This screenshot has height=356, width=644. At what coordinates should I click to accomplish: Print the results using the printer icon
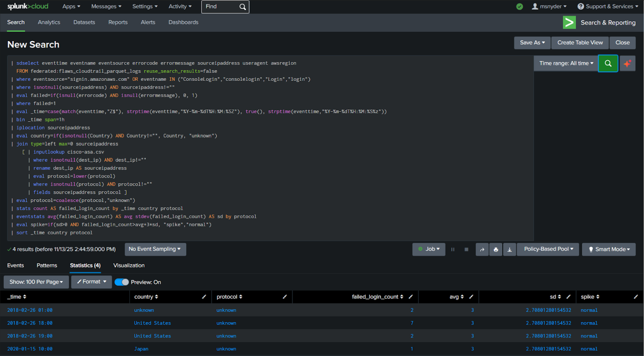coord(496,249)
